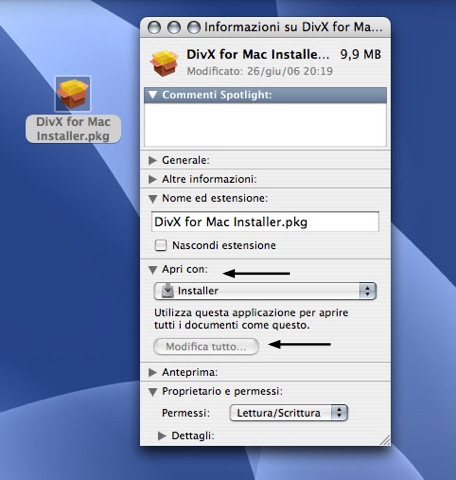Zoom the Informazioni window
The height and width of the screenshot is (480, 456).
pyautogui.click(x=194, y=27)
